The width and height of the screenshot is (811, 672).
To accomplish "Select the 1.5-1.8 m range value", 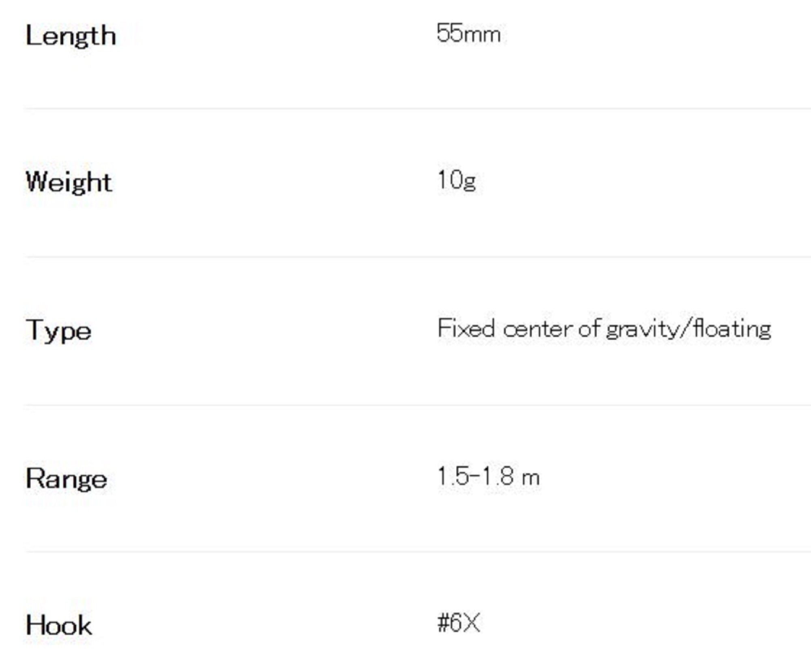I will coord(489,476).
